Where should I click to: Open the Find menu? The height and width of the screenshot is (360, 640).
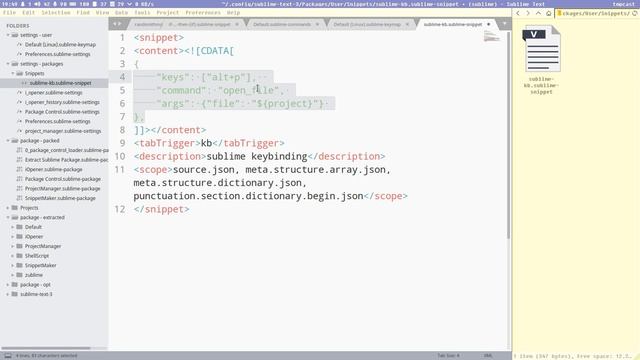pyautogui.click(x=83, y=13)
